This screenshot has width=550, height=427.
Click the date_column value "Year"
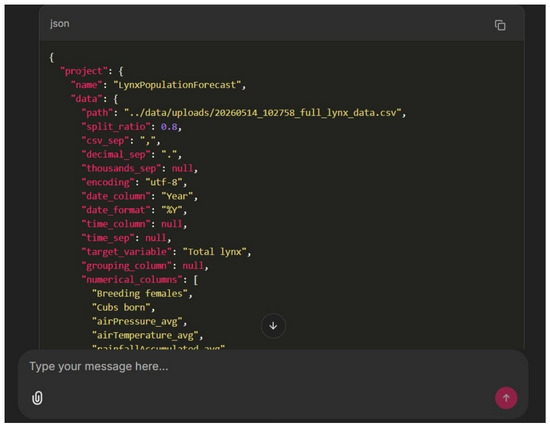click(177, 196)
